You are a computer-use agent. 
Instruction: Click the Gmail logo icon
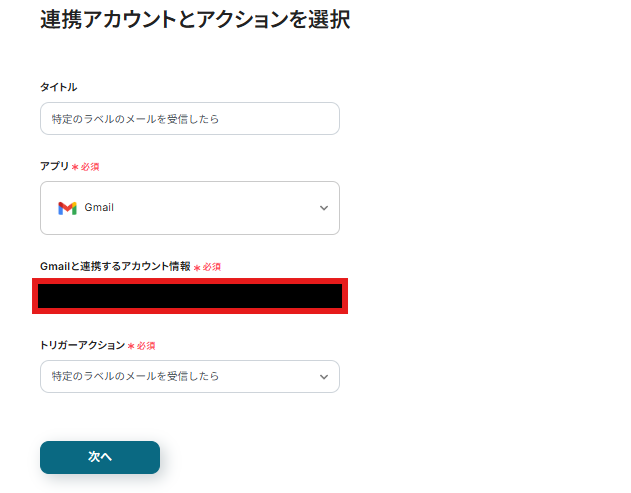(x=67, y=208)
